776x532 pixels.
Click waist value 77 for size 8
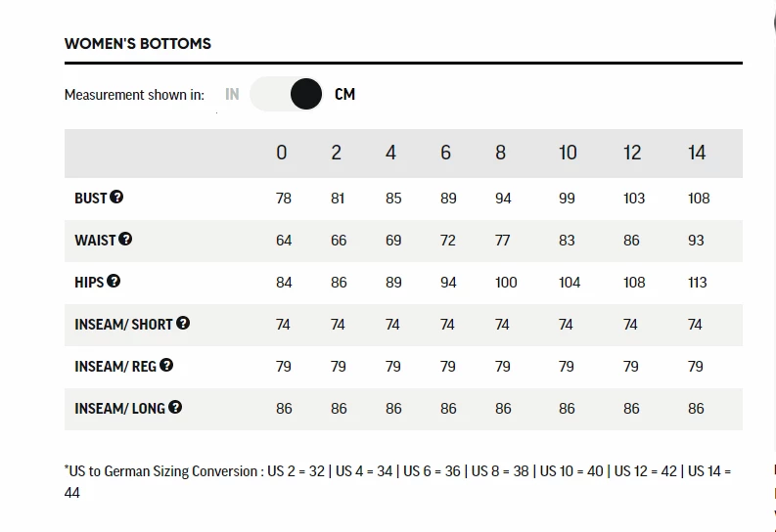[x=503, y=241]
